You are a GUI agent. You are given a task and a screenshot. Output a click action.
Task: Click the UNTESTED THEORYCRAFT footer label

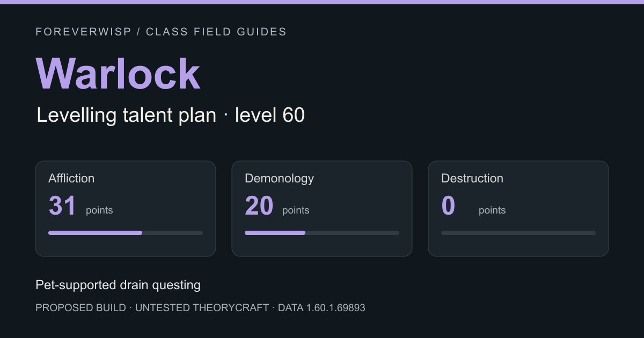point(202,308)
